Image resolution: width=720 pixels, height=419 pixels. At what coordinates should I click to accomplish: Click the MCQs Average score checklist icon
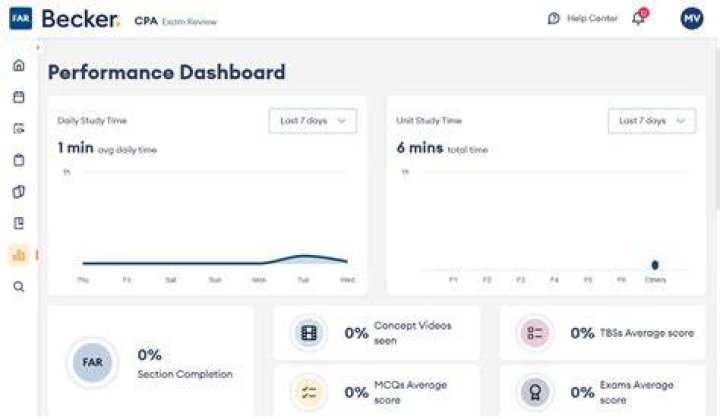(309, 392)
